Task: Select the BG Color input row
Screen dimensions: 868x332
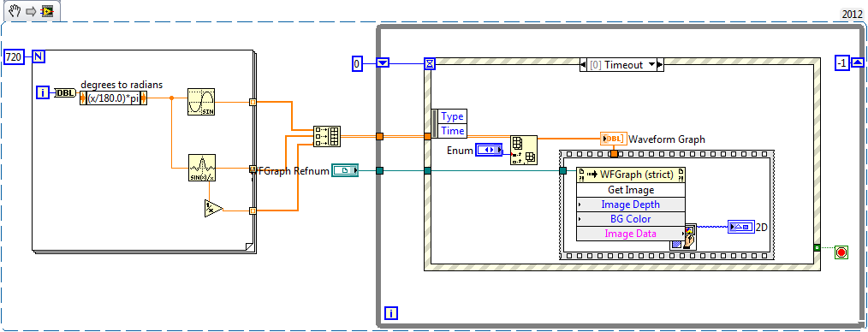Action: tap(631, 218)
